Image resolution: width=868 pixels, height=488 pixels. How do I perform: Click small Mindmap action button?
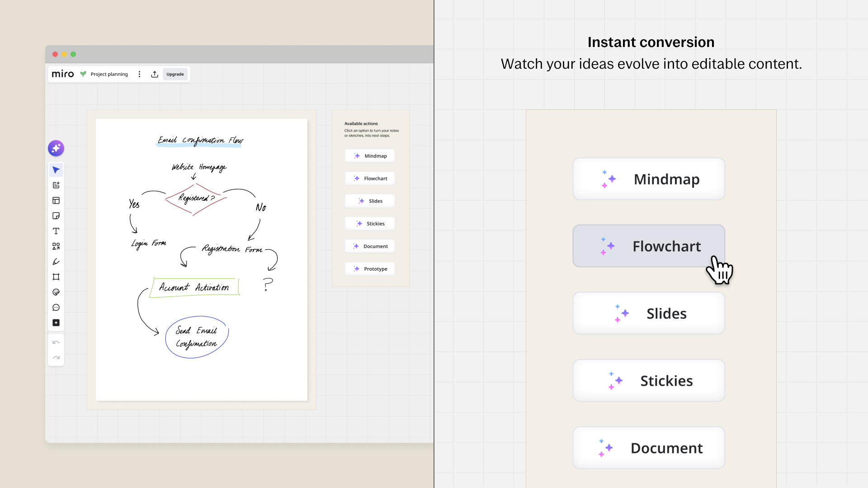pyautogui.click(x=370, y=156)
